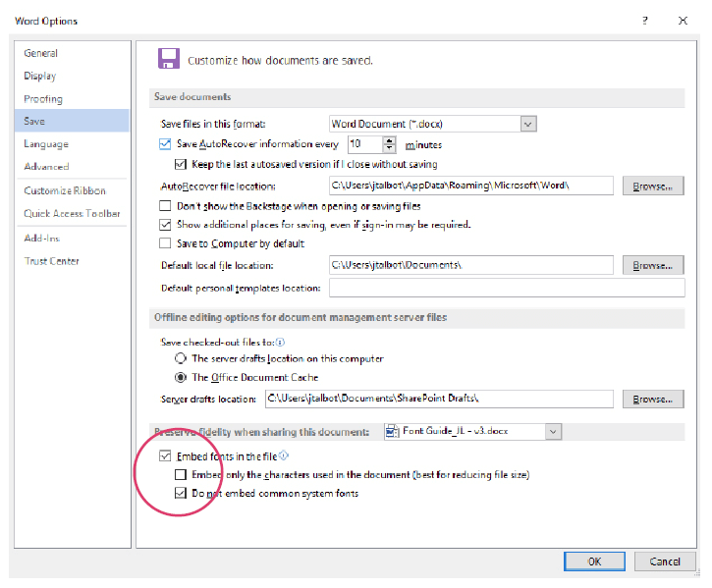The image size is (712, 588).
Task: Open Save files in this format dropdown
Action: coord(528,124)
